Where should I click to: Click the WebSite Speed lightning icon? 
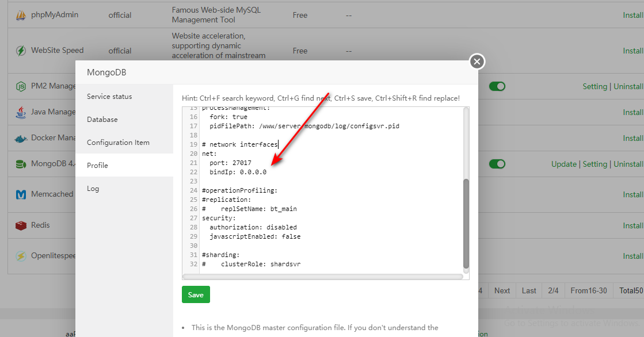pos(21,51)
